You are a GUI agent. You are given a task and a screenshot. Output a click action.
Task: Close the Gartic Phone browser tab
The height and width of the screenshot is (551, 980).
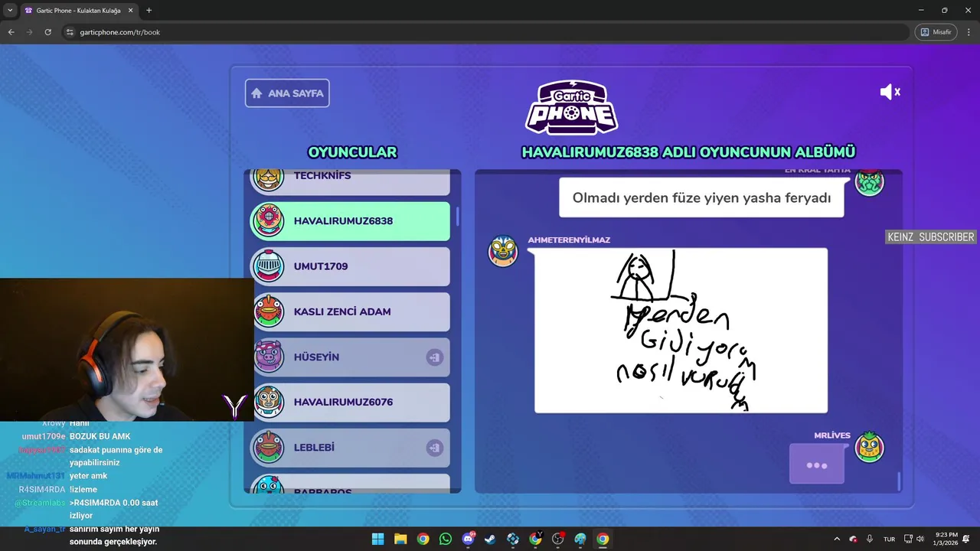[x=131, y=11]
